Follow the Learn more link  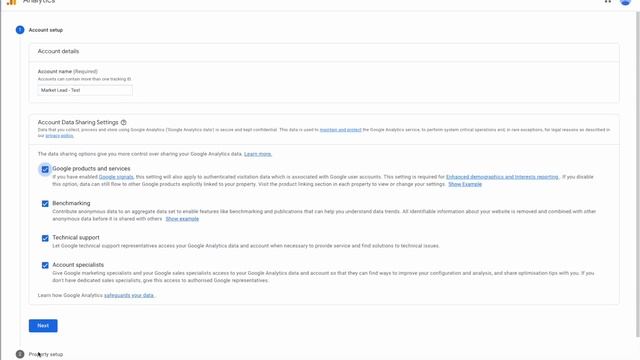pyautogui.click(x=258, y=154)
